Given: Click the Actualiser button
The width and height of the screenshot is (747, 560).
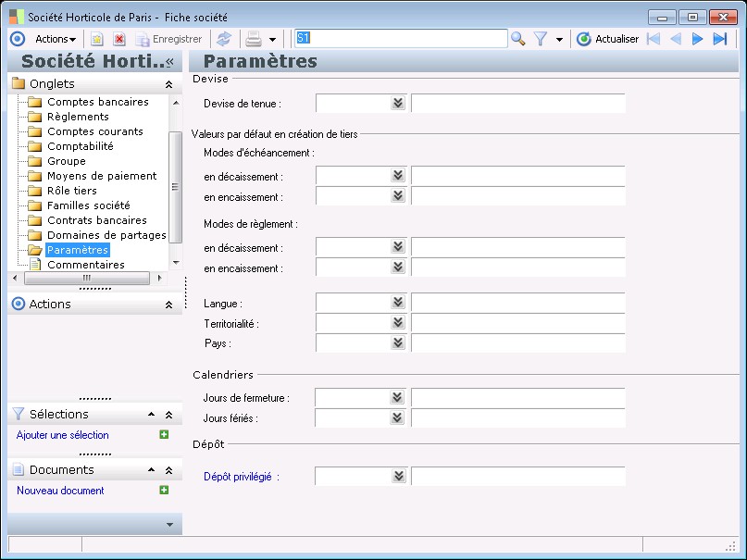Looking at the screenshot, I should tap(608, 39).
